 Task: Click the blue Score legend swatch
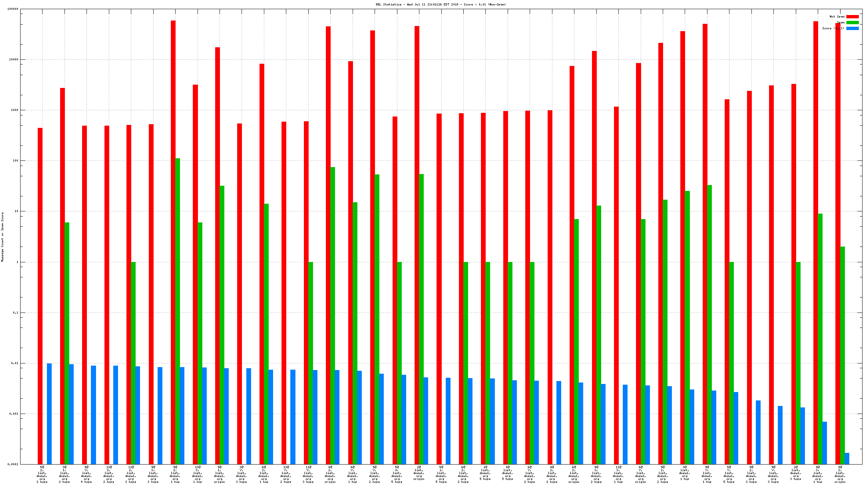tap(852, 28)
